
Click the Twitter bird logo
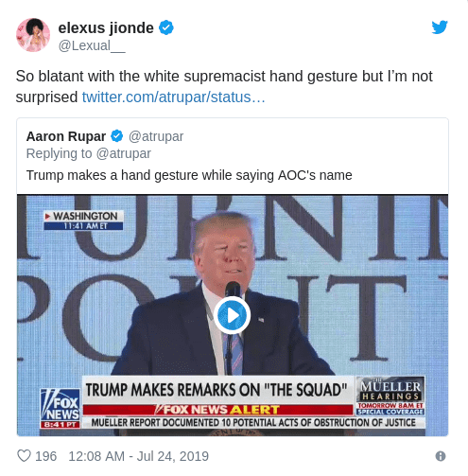tap(440, 27)
